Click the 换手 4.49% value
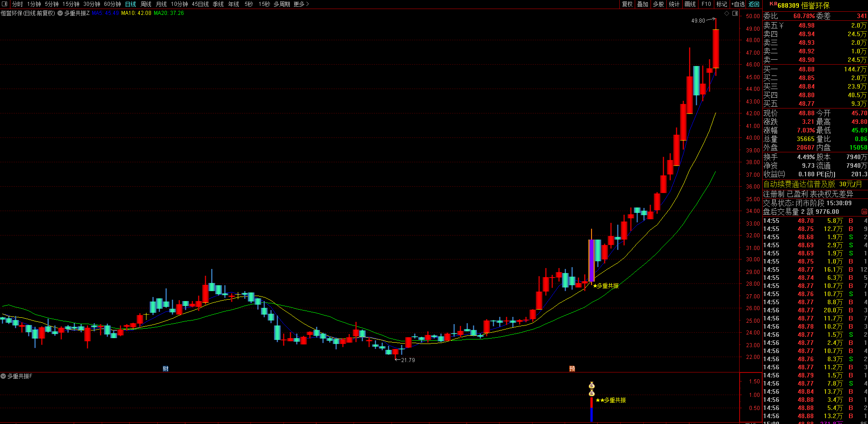This screenshot has width=868, height=424. coord(806,157)
